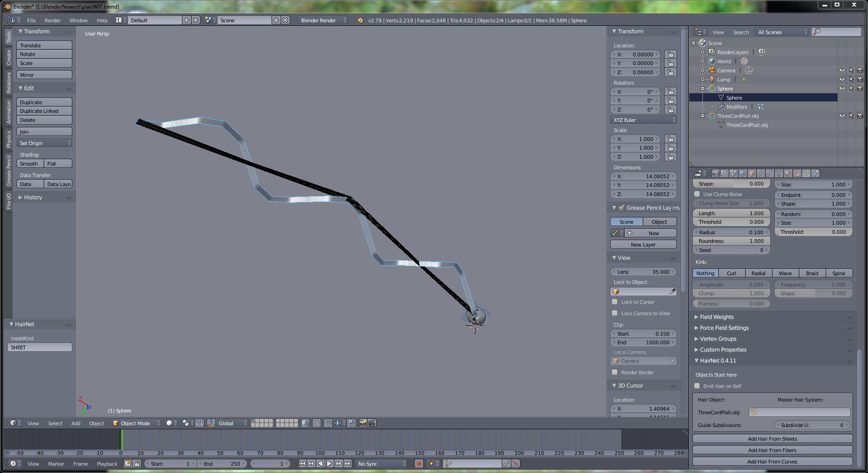Click the Roundness slider field
Image resolution: width=868 pixels, height=473 pixels.
pyautogui.click(x=732, y=241)
